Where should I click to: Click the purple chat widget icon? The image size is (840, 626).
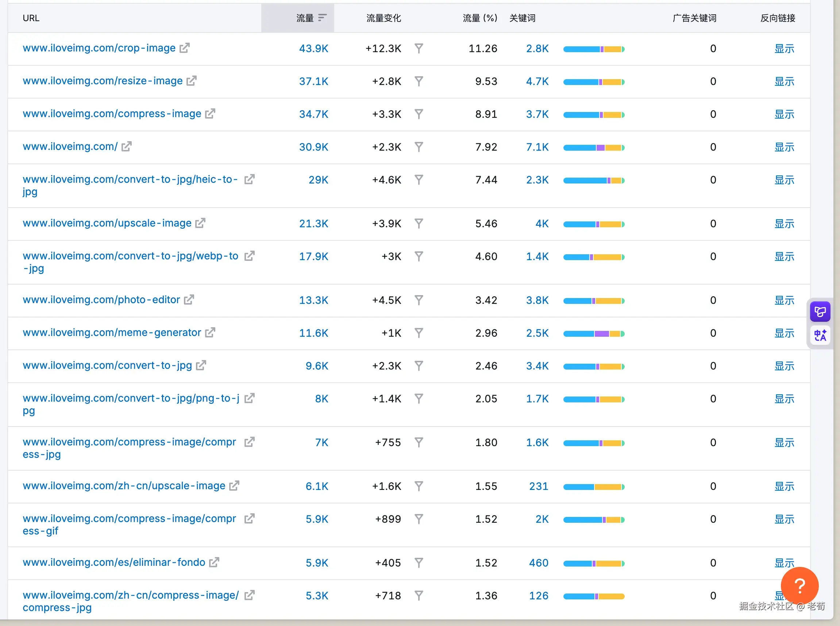(820, 312)
